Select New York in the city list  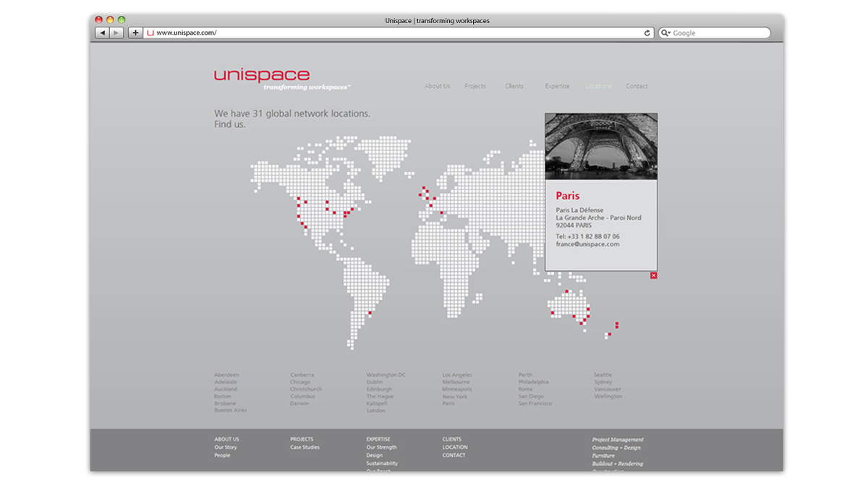point(455,396)
